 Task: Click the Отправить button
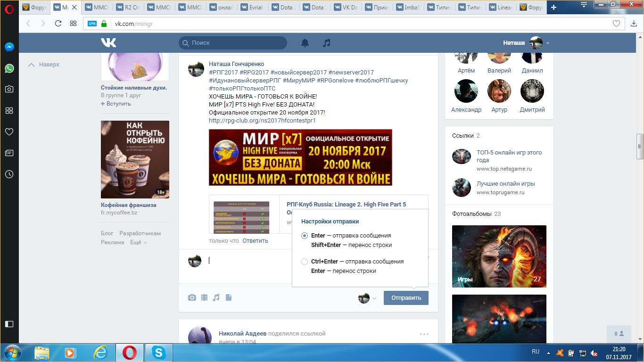click(x=405, y=298)
